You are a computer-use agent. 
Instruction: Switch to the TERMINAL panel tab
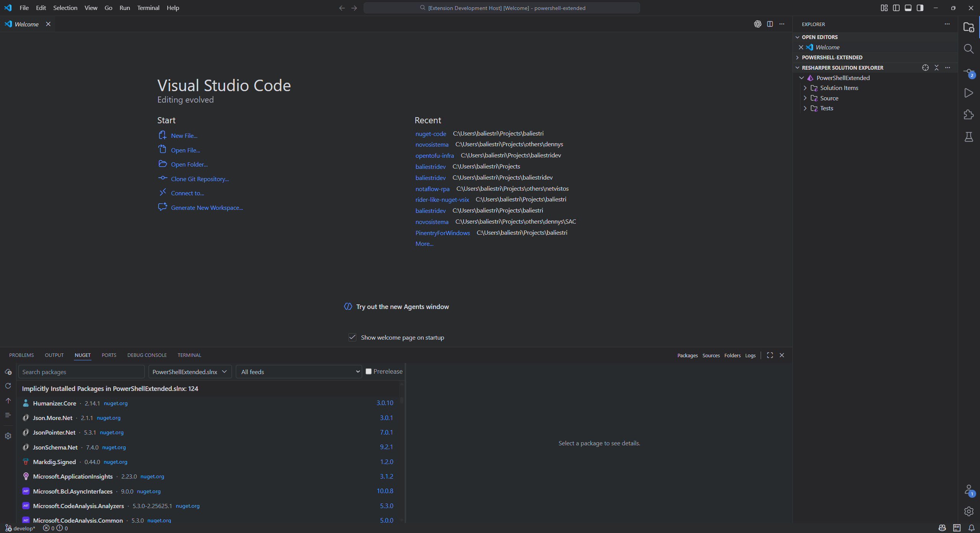click(x=189, y=355)
